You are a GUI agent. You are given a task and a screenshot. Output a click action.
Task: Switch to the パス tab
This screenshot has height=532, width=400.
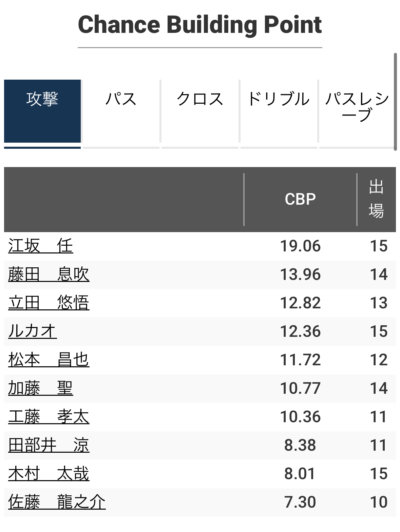click(x=121, y=111)
